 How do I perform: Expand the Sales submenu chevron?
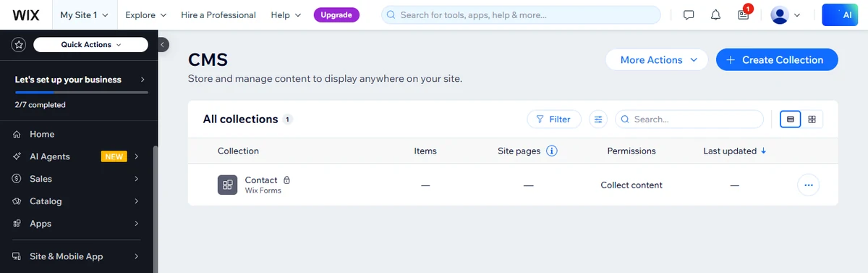point(137,179)
